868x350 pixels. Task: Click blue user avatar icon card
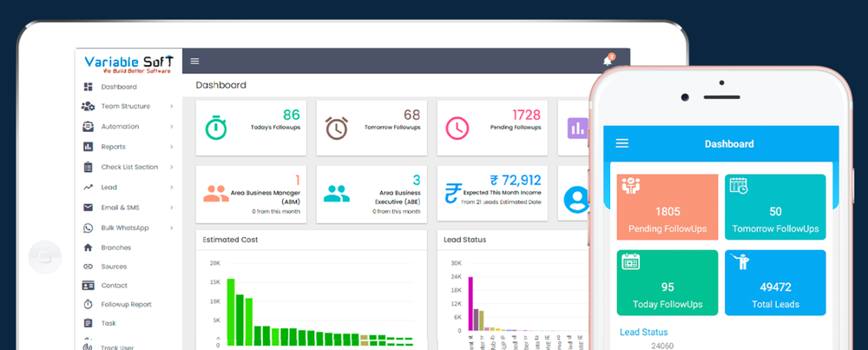[575, 200]
